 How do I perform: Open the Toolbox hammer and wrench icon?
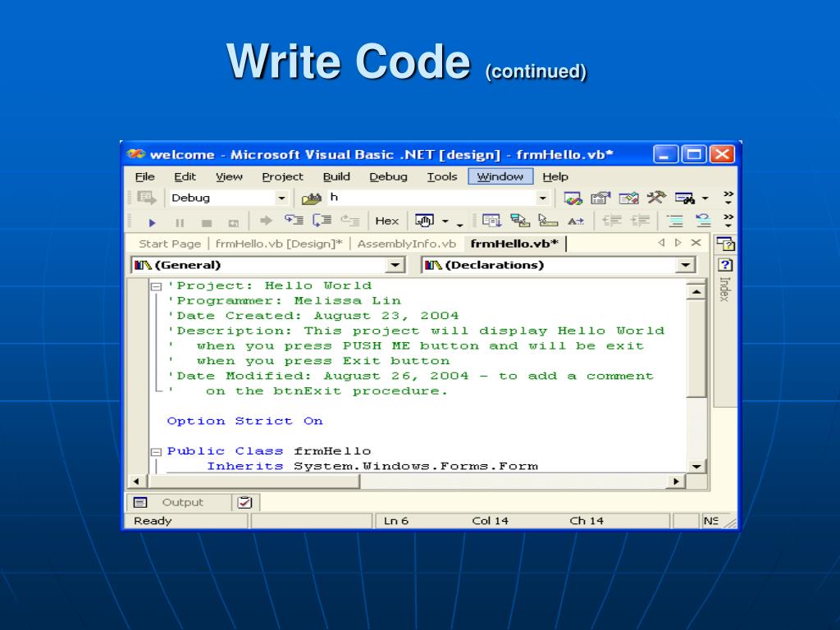656,199
